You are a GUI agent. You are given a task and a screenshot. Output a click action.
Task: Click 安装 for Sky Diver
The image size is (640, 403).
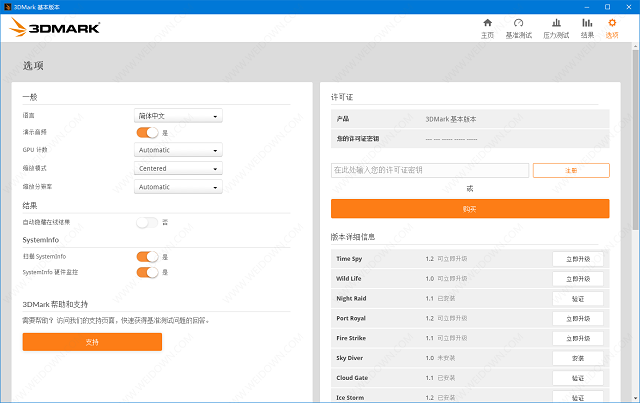(x=578, y=358)
